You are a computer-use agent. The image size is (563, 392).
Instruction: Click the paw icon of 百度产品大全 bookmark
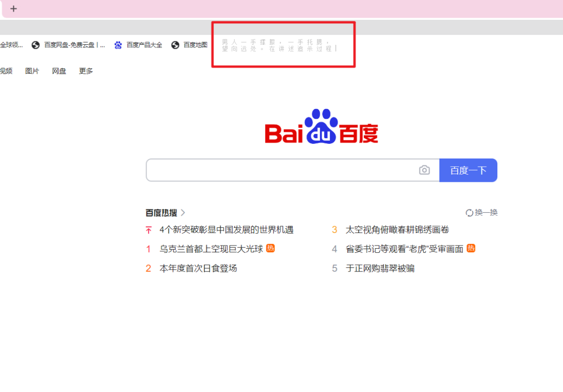tap(118, 45)
